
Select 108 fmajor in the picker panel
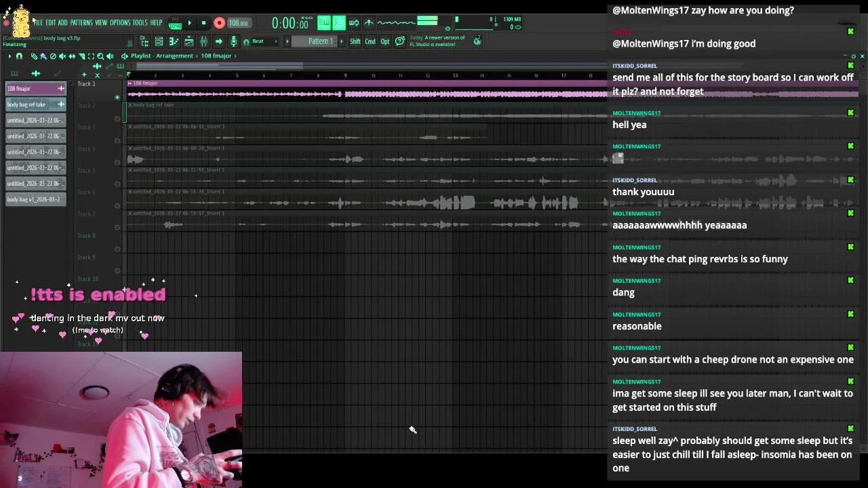coord(35,89)
